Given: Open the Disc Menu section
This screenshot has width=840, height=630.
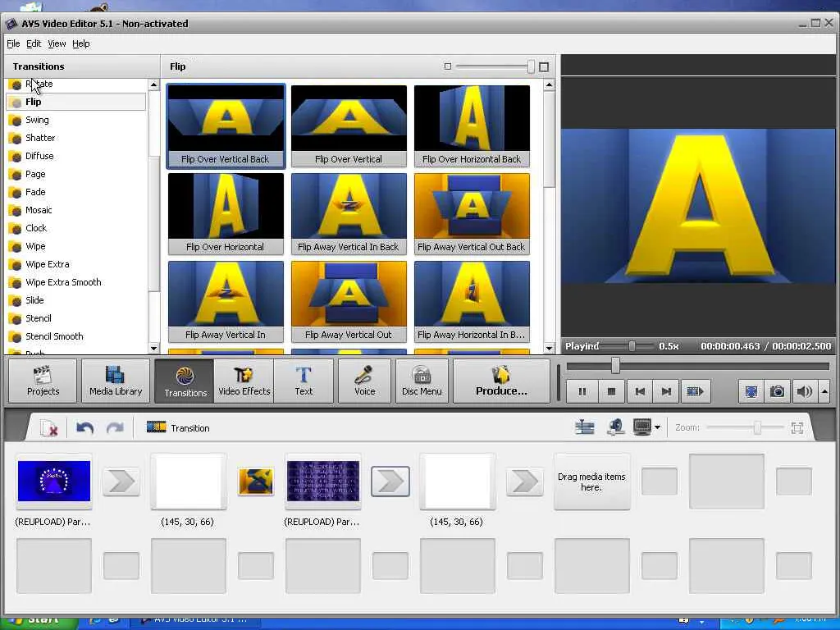Looking at the screenshot, I should (422, 381).
